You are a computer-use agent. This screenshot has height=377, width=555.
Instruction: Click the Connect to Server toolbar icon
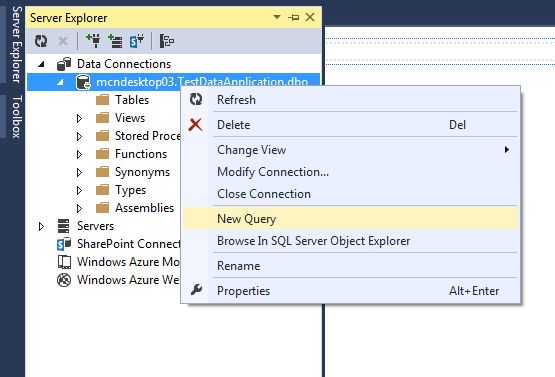115,41
